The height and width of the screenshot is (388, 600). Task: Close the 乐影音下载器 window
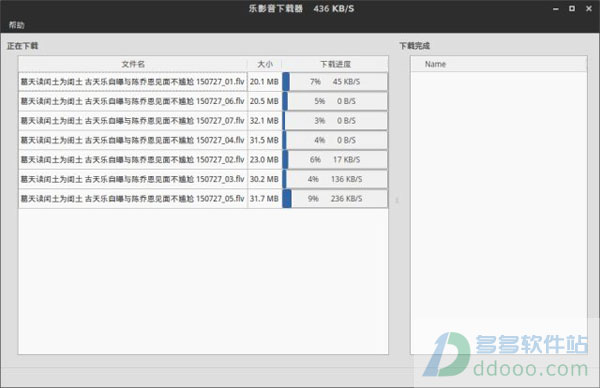589,8
